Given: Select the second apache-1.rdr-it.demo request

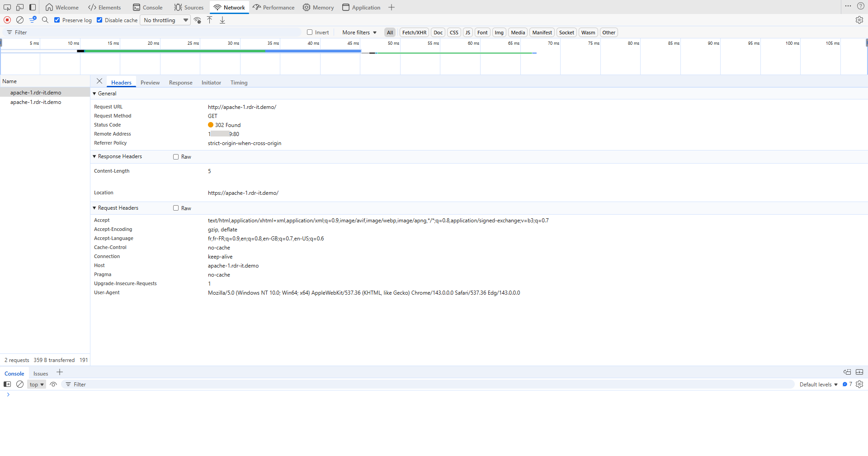Looking at the screenshot, I should click(x=36, y=102).
